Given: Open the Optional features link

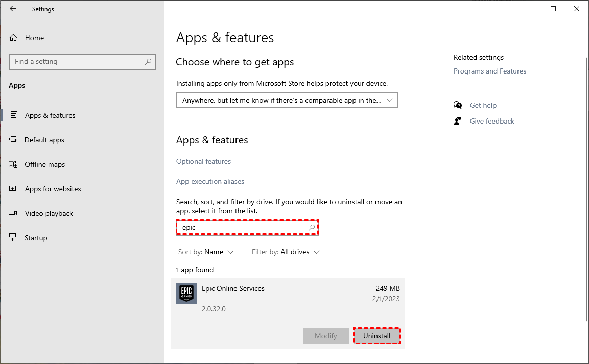Looking at the screenshot, I should tap(203, 161).
